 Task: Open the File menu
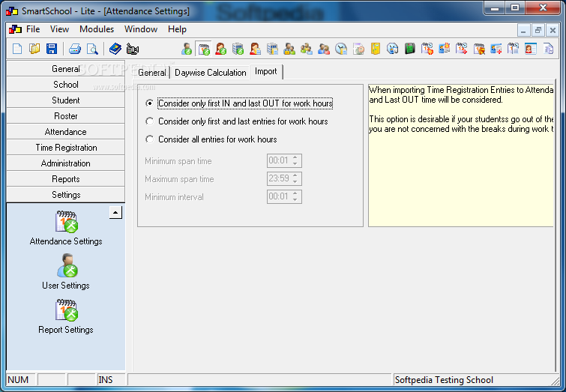33,29
